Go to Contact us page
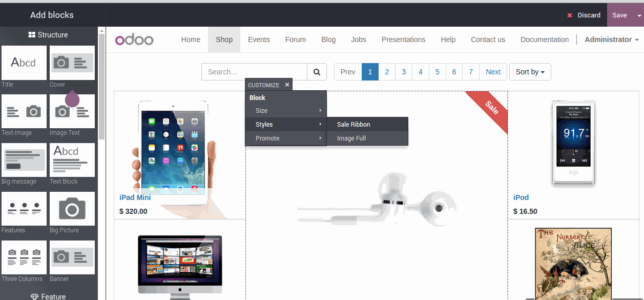 tap(488, 39)
